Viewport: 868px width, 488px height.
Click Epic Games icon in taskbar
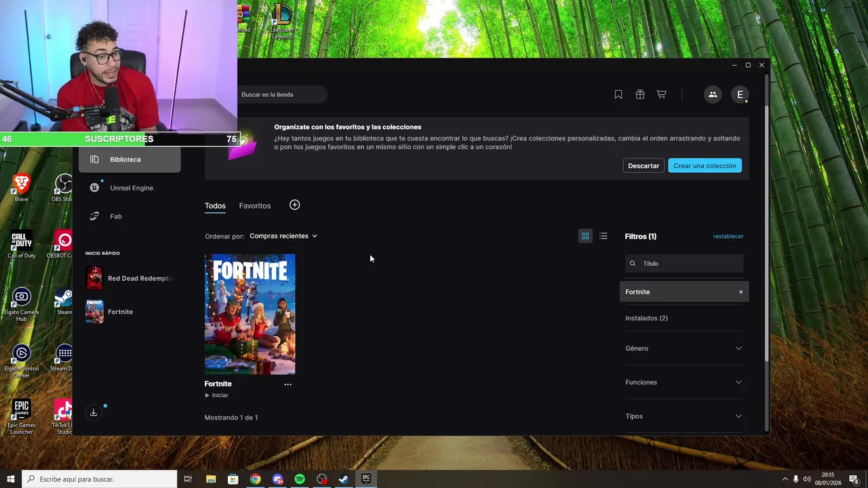coord(366,479)
